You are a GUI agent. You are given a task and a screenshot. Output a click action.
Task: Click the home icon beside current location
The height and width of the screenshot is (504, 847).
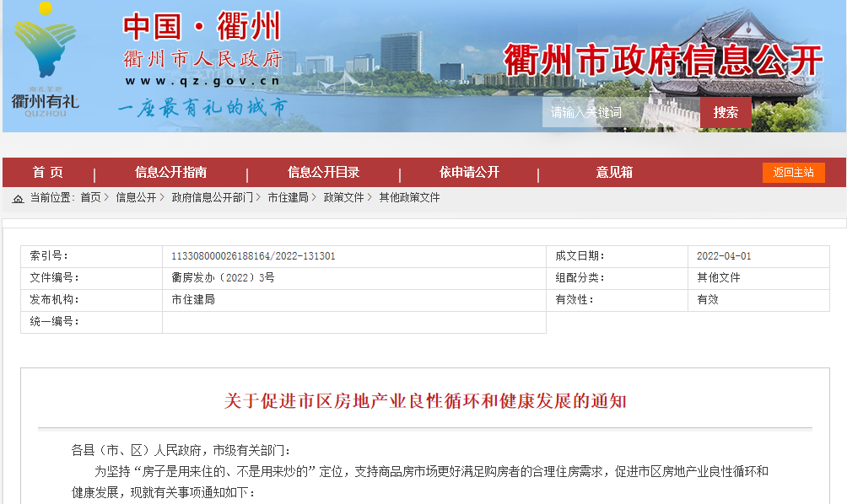pyautogui.click(x=18, y=198)
